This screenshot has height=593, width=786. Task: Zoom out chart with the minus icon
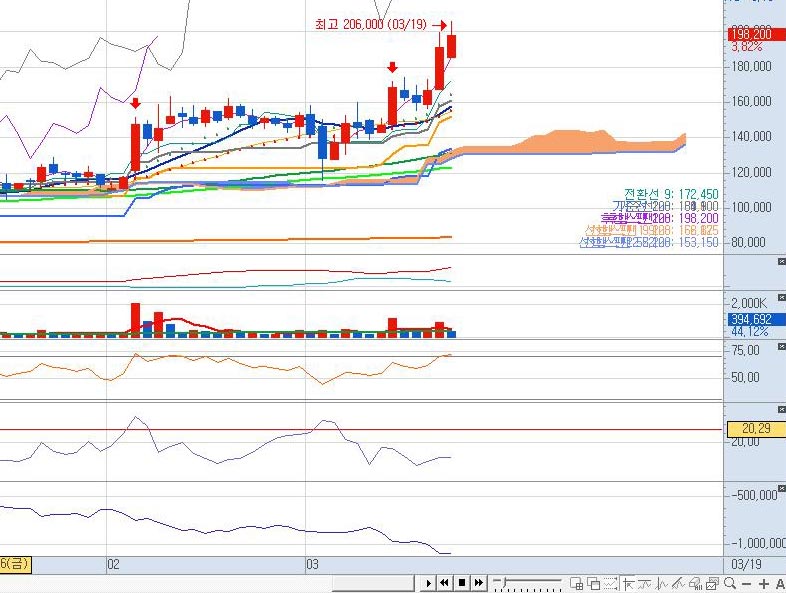746,584
